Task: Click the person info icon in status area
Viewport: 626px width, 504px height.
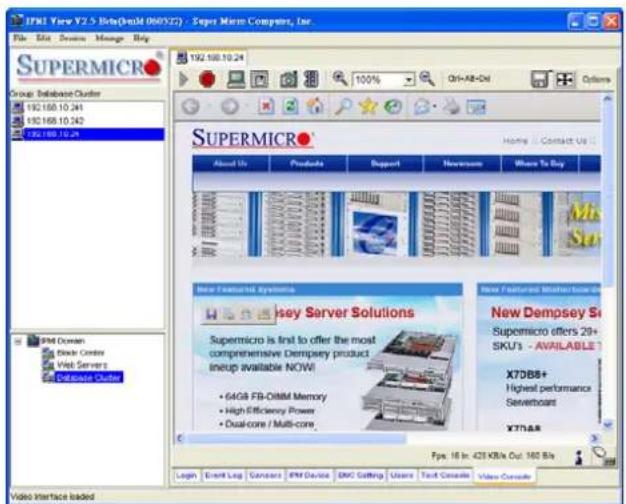Action: click(x=578, y=457)
